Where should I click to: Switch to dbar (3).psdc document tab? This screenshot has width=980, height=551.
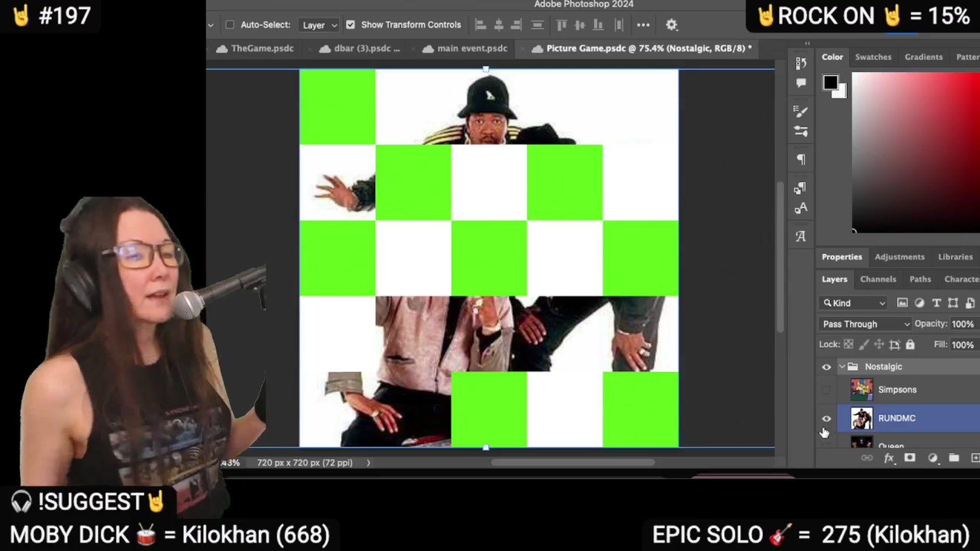360,48
